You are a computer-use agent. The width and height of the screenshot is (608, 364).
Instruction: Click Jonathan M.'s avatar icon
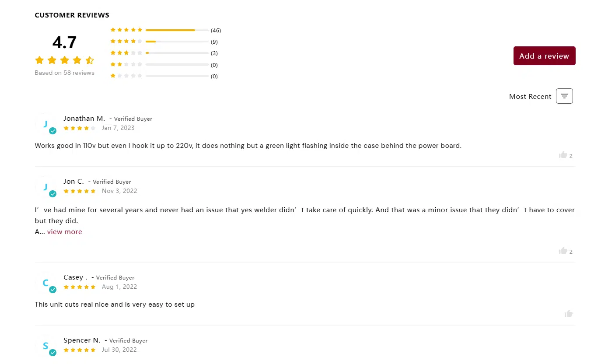point(46,124)
